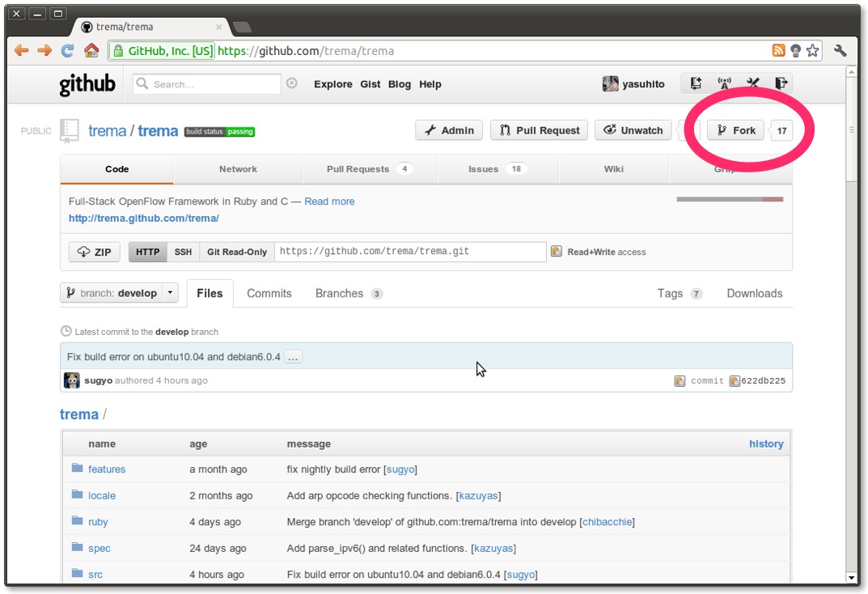Image resolution: width=868 pixels, height=594 pixels.
Task: Switch to the Network tab
Action: point(238,169)
